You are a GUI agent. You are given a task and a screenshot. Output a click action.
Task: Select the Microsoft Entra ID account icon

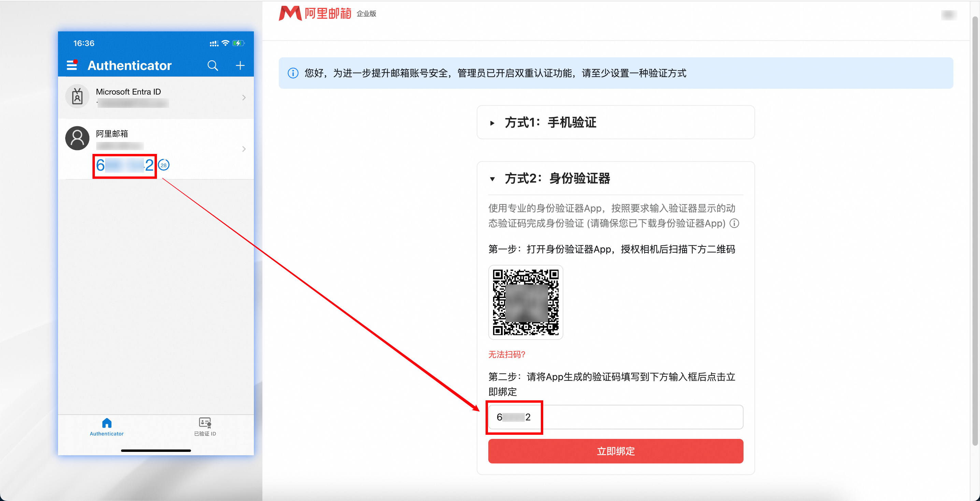click(77, 96)
